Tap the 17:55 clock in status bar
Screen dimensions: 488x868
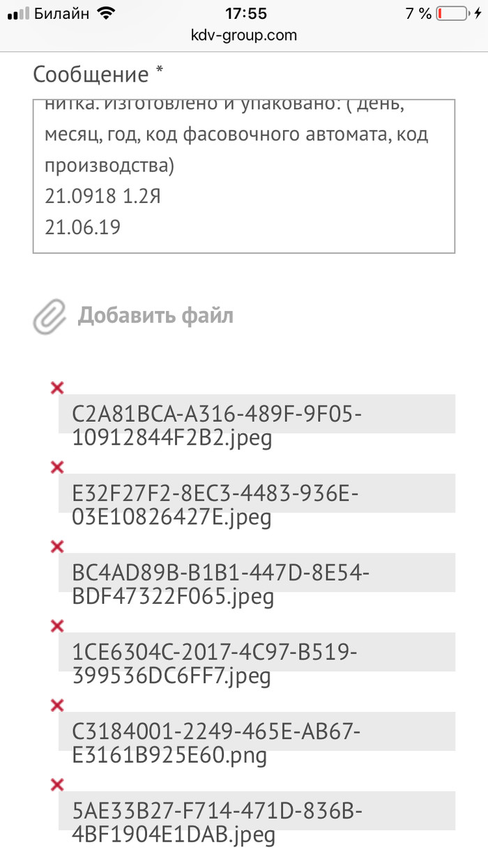(x=245, y=13)
